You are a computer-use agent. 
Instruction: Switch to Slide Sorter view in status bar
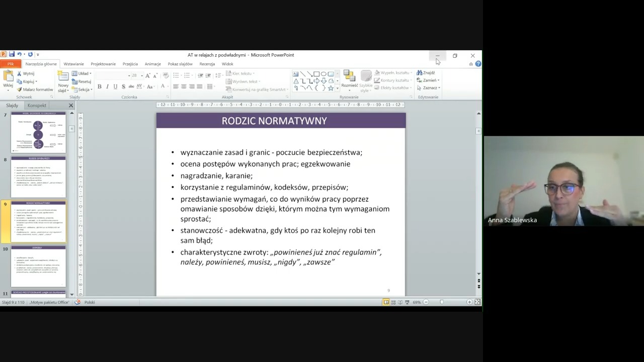tap(393, 302)
